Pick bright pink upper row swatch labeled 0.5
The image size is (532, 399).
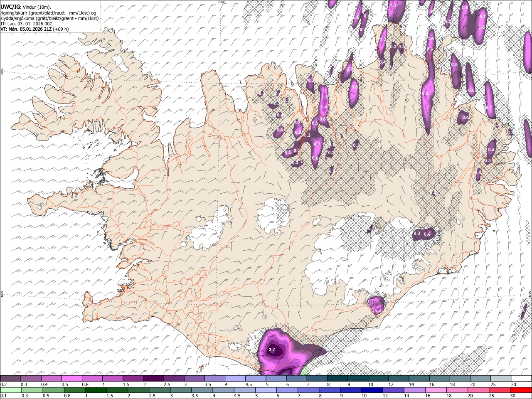coord(71,378)
